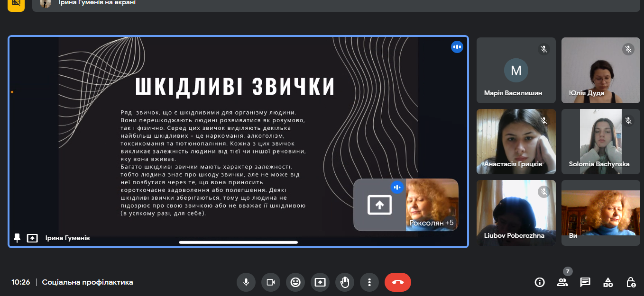Image resolution: width=644 pixels, height=296 pixels.
Task: Unpin Ірина Гуменів's presentation pin icon
Action: click(x=18, y=238)
